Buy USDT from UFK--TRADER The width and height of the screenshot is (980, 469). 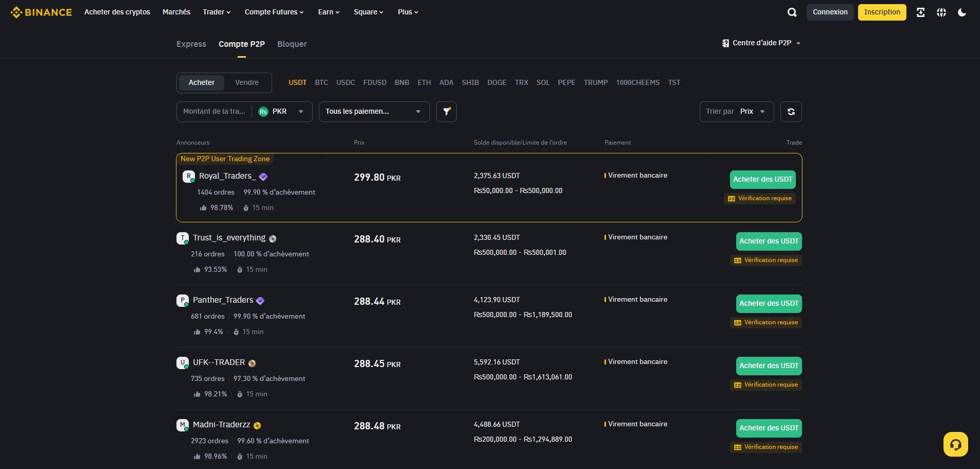(769, 366)
